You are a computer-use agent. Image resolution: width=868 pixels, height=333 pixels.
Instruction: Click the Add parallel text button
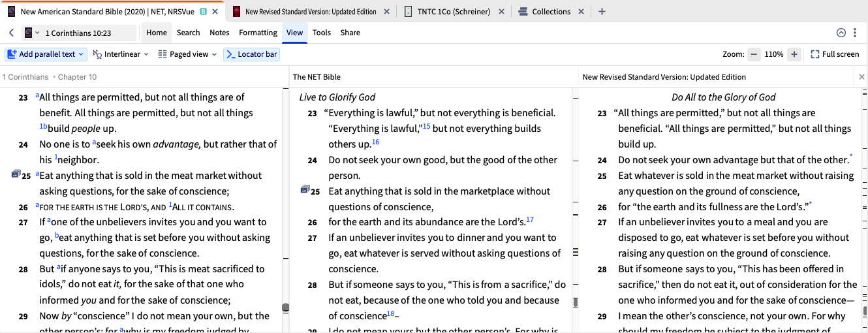pyautogui.click(x=46, y=54)
